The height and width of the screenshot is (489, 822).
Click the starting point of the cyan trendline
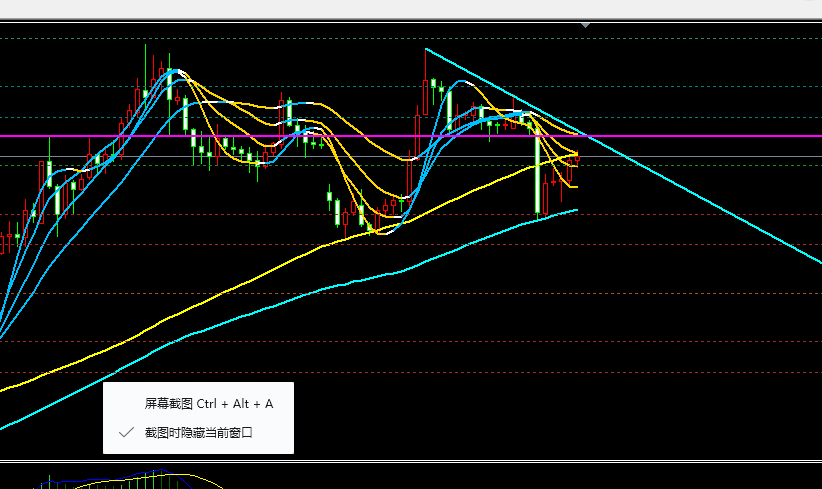[426, 48]
